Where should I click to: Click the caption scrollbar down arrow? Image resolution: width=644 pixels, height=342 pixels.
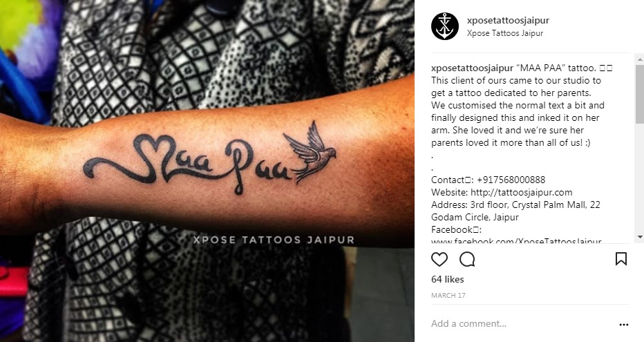(x=640, y=237)
